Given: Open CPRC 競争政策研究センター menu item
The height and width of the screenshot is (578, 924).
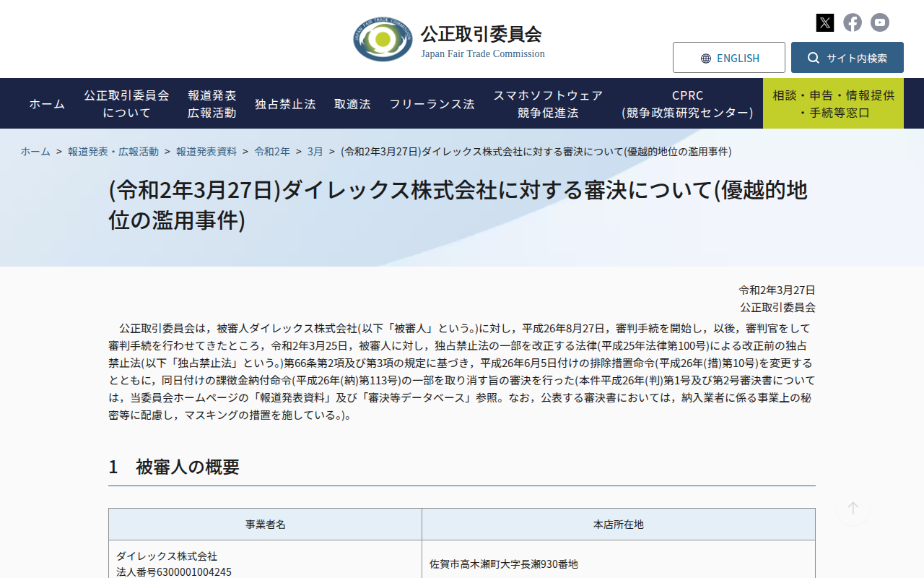Looking at the screenshot, I should (687, 104).
